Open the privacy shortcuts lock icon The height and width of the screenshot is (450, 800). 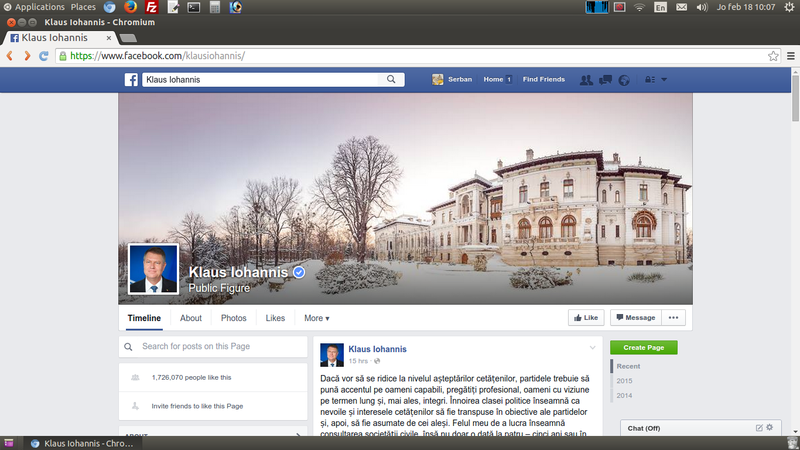[649, 80]
